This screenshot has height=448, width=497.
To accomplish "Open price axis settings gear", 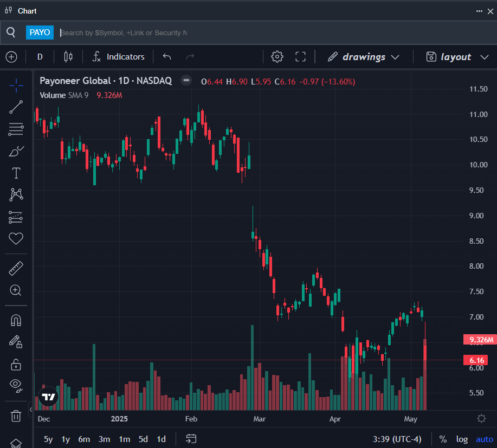I will pos(481,419).
